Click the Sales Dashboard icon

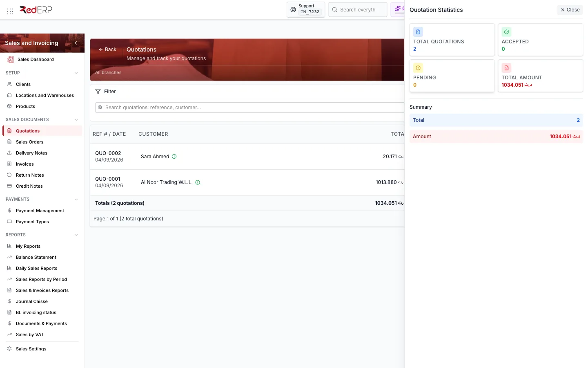point(10,60)
